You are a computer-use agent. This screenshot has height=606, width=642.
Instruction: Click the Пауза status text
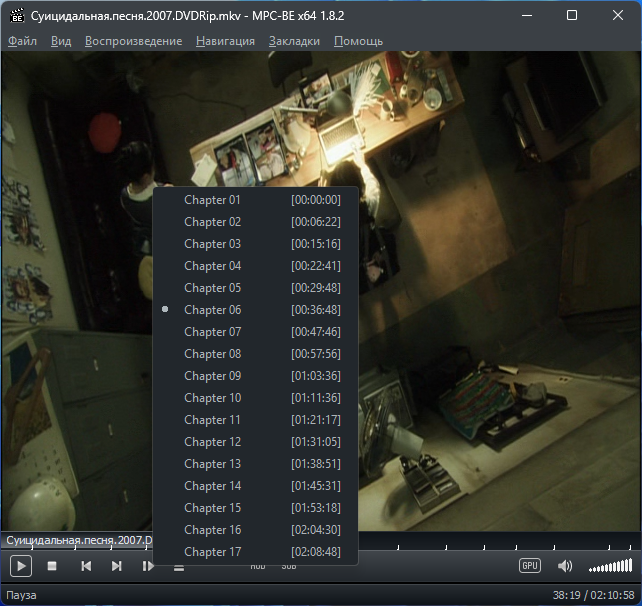pyautogui.click(x=21, y=595)
